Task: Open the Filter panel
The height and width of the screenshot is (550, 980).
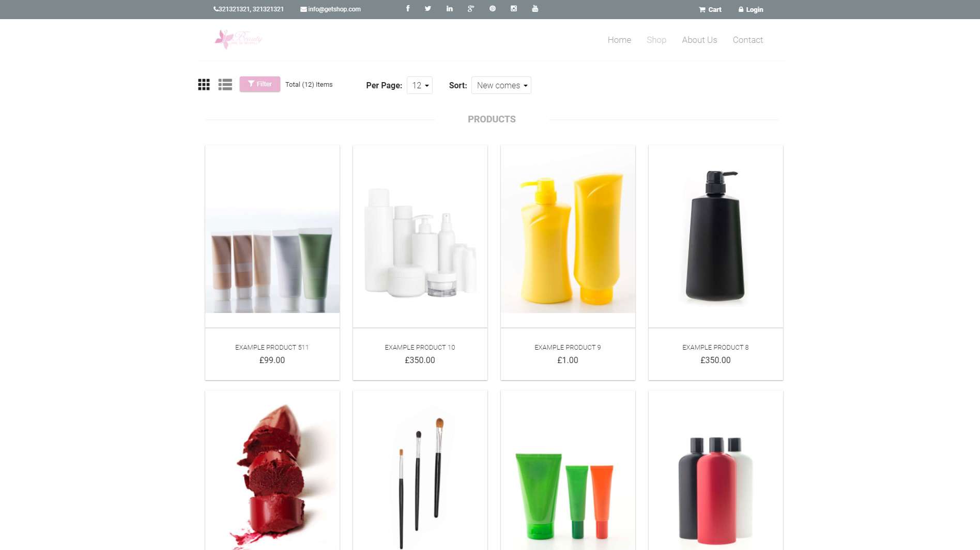Action: [x=259, y=84]
